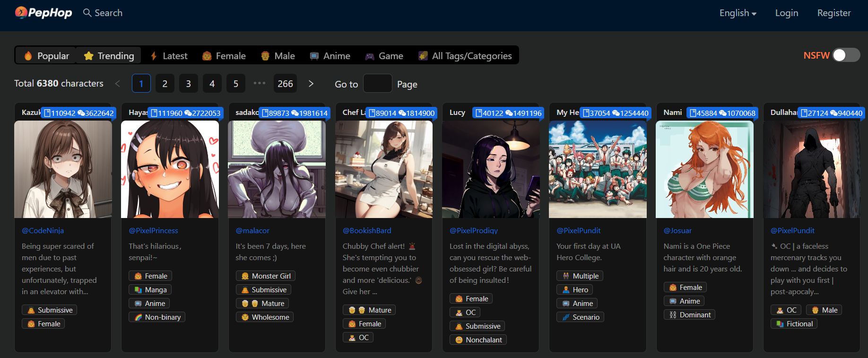This screenshot has height=358, width=868.
Task: Go to the previous page arrow
Action: 118,84
